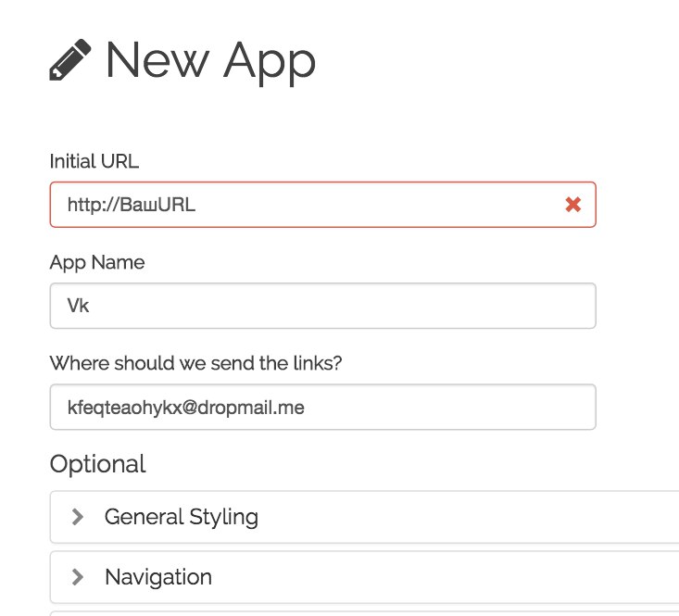The width and height of the screenshot is (679, 616).
Task: Click the "Where should we send the links?" label
Action: 196,363
